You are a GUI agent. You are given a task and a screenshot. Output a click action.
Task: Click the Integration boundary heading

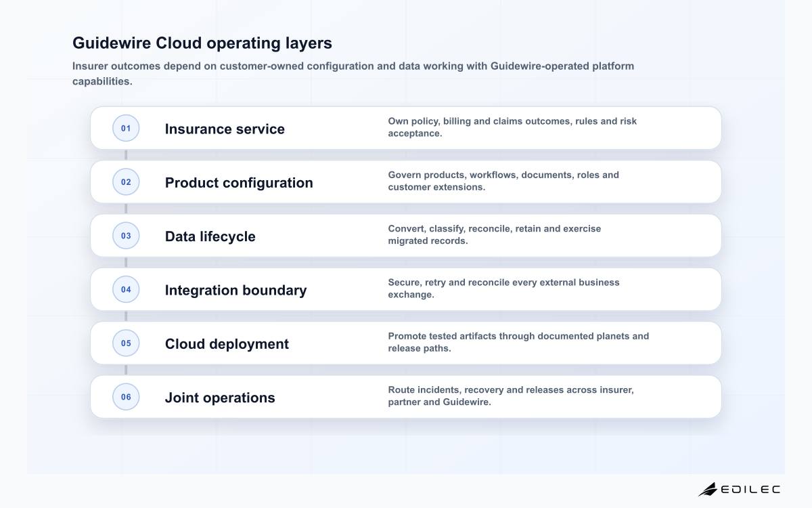[235, 290]
